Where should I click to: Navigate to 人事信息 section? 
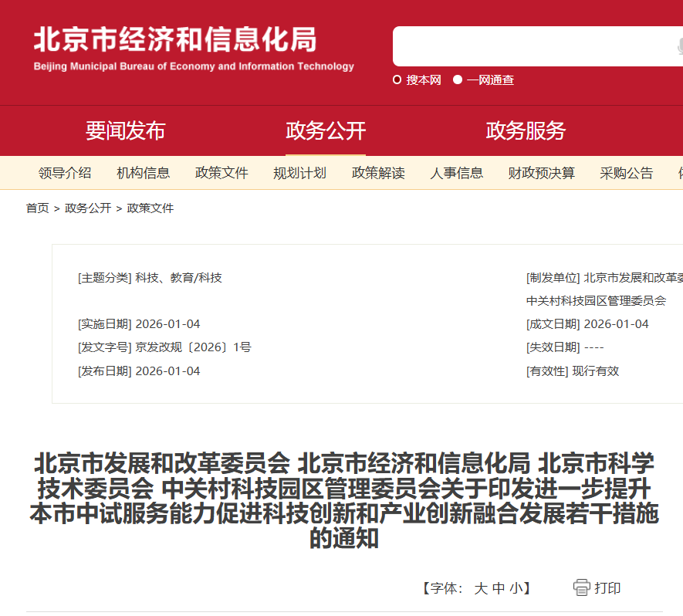457,173
